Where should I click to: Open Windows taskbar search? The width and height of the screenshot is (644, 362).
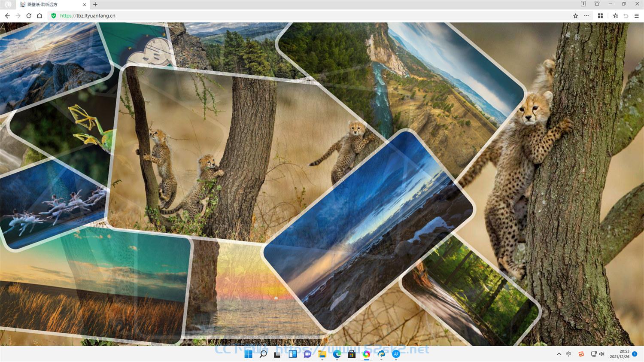tap(263, 354)
